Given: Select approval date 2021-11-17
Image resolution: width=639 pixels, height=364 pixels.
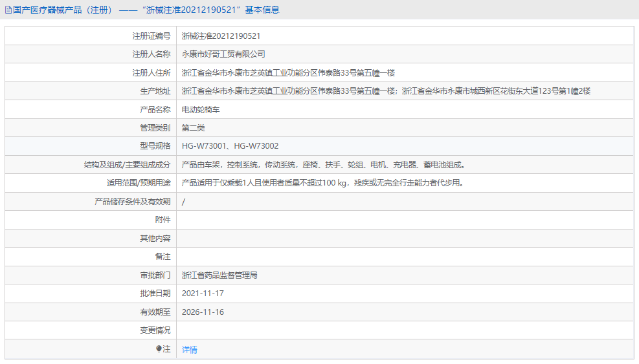Looking at the screenshot, I should [203, 293].
